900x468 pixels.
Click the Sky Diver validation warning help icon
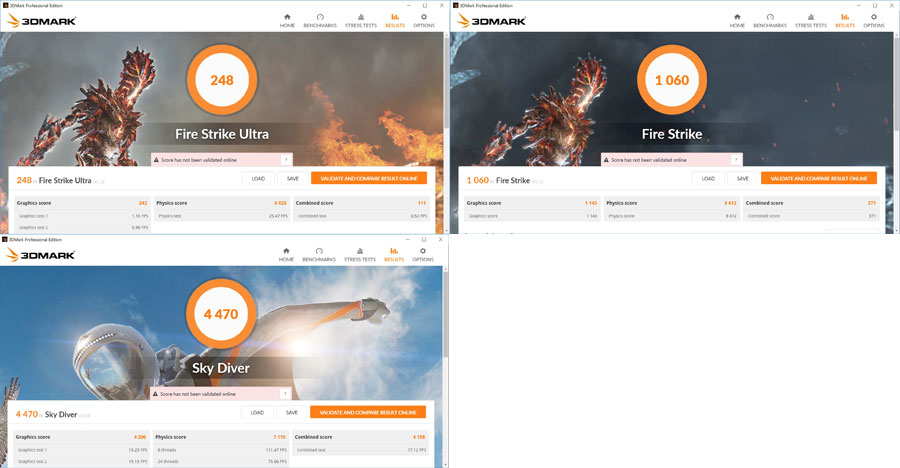(x=285, y=394)
